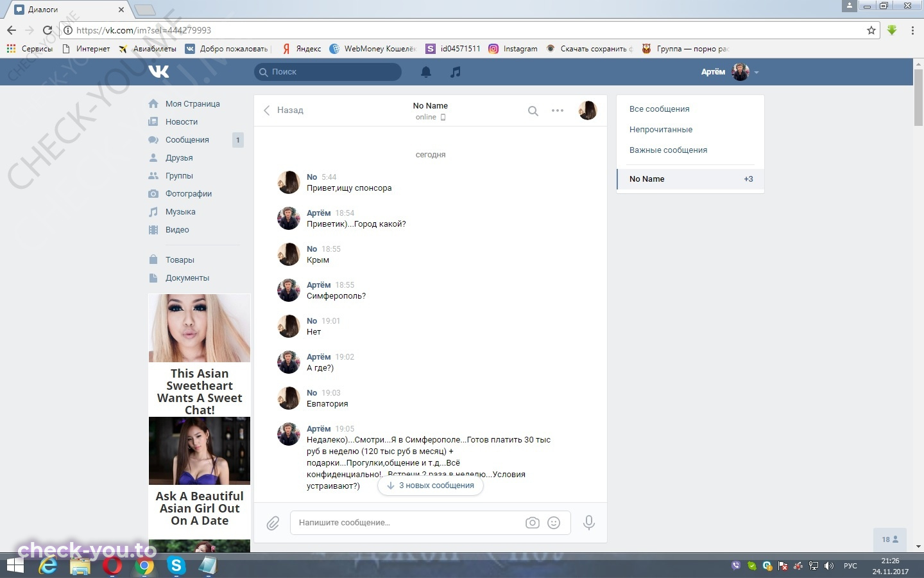Open the Сервисы apps shortcut
Screen dimensions: 924x578
30,49
